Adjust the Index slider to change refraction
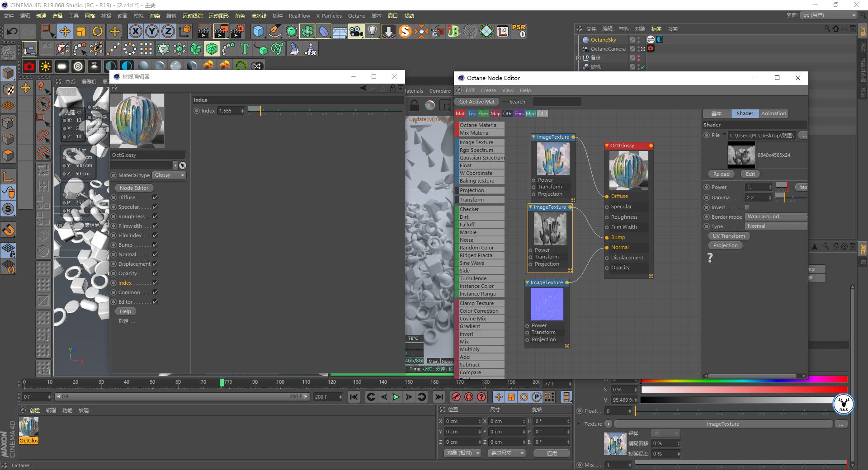 click(x=260, y=110)
